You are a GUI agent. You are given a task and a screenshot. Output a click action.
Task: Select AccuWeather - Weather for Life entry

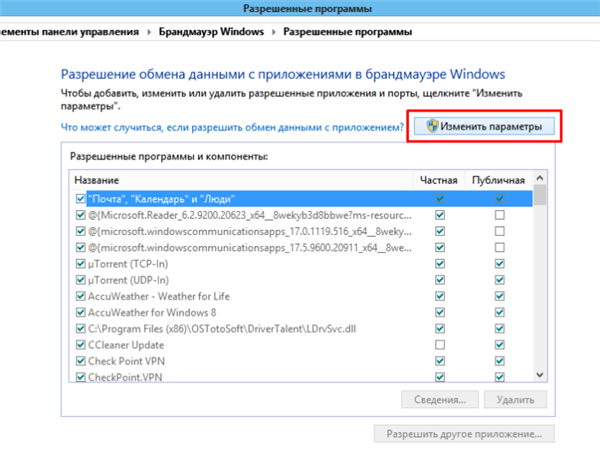click(159, 296)
